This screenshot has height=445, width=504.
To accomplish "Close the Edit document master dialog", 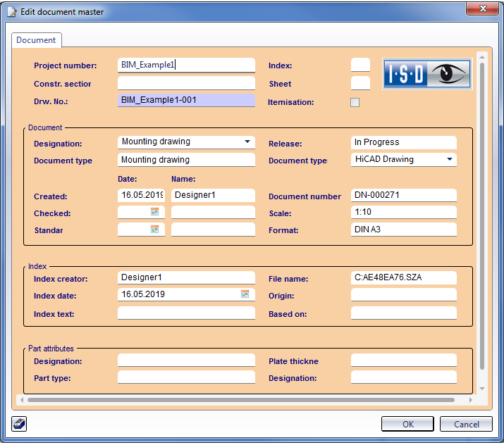I will (x=484, y=9).
